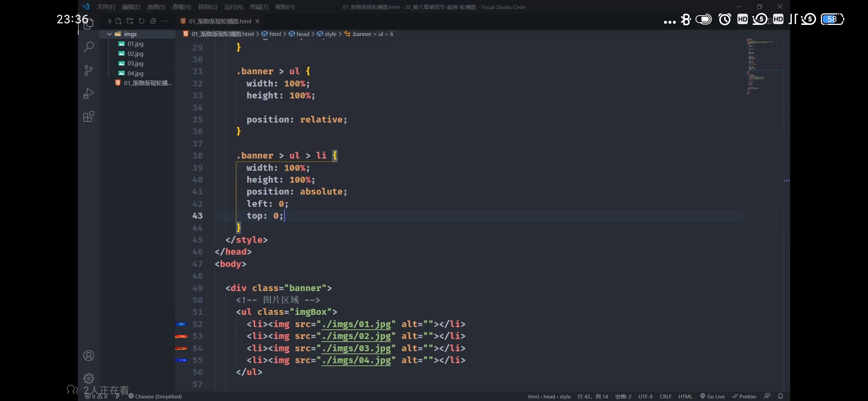868x401 pixels.
Task: Open the 文件(F) menu
Action: click(106, 7)
